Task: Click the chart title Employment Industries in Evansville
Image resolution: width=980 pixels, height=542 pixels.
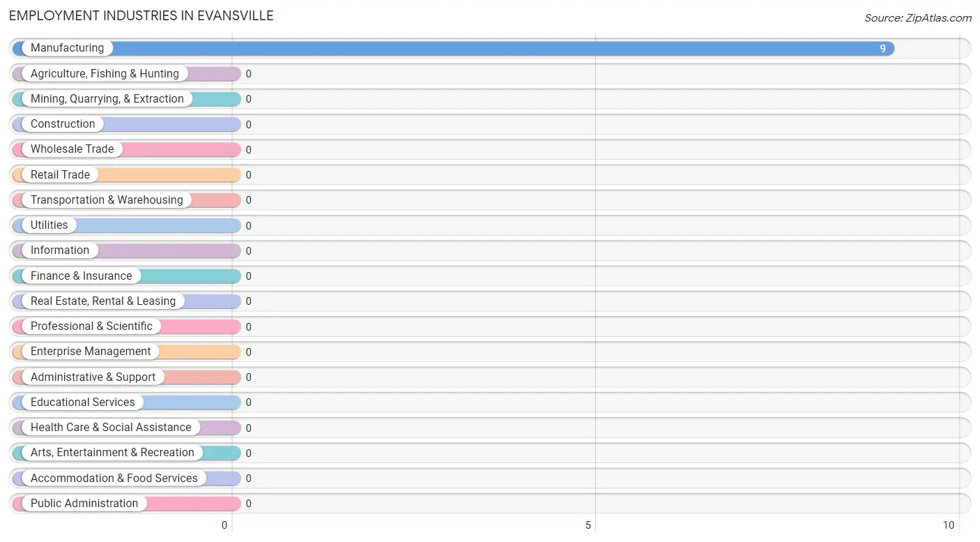Action: coord(141,15)
